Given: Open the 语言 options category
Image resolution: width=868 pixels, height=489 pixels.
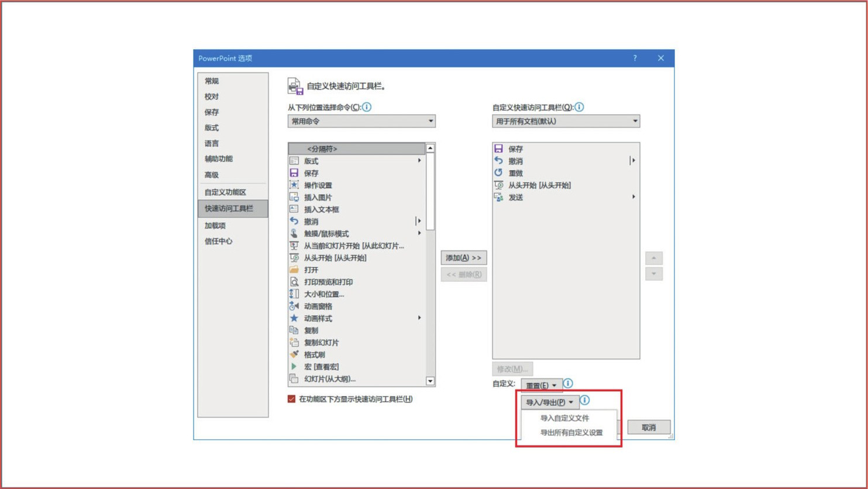Looking at the screenshot, I should (233, 143).
